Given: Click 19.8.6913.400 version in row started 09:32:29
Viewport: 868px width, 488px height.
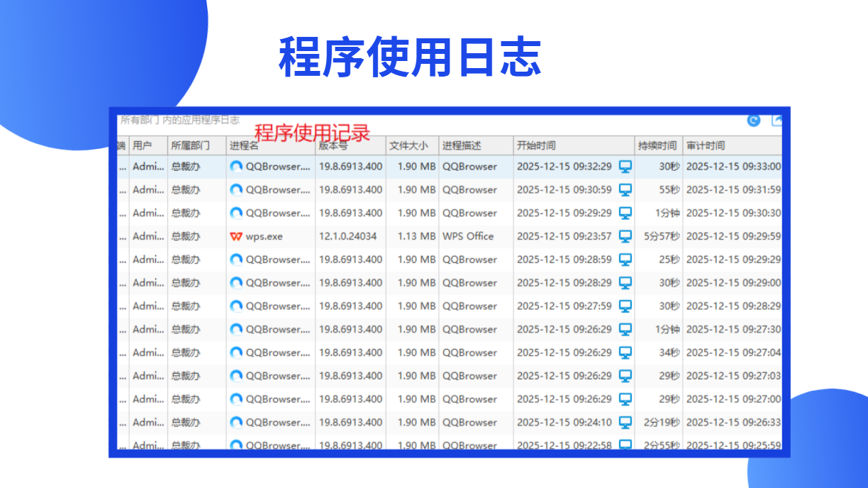Looking at the screenshot, I should tap(350, 167).
